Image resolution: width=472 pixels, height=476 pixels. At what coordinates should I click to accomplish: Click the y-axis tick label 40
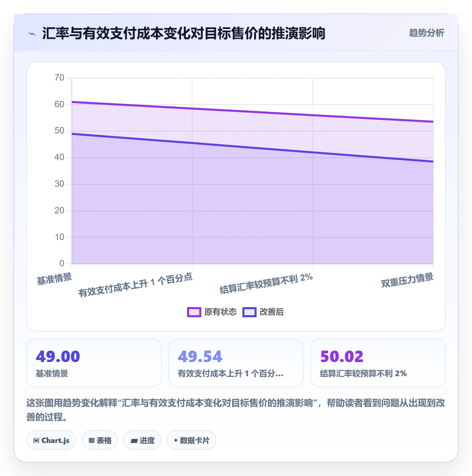(59, 157)
